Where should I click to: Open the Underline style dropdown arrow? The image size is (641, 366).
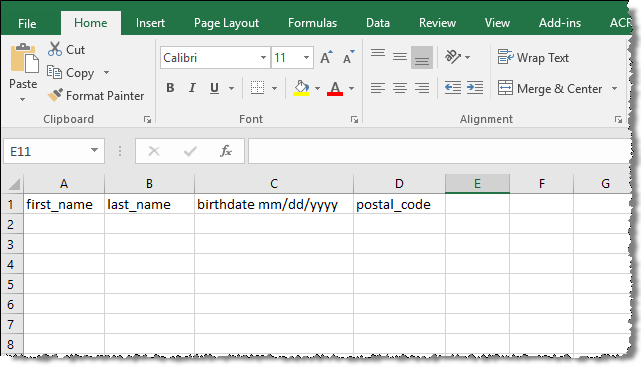pyautogui.click(x=231, y=88)
